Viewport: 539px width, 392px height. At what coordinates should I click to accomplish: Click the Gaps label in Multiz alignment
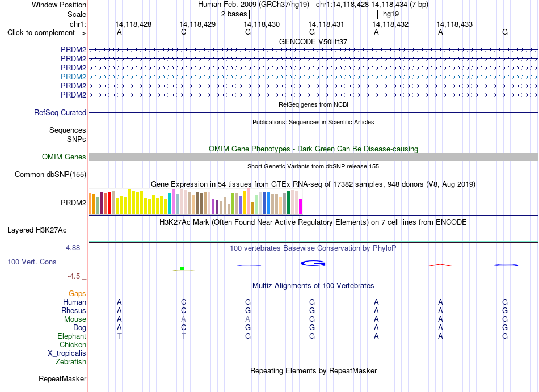pos(77,293)
